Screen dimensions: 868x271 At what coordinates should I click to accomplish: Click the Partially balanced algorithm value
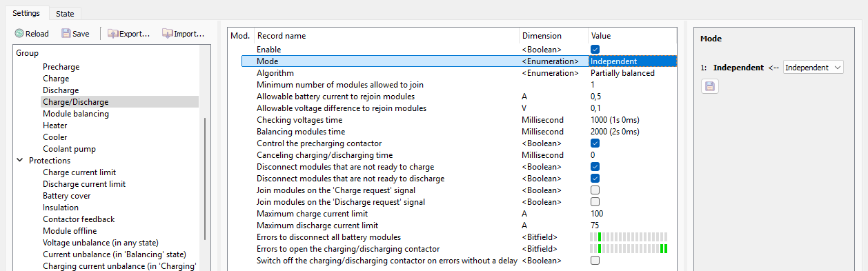622,73
